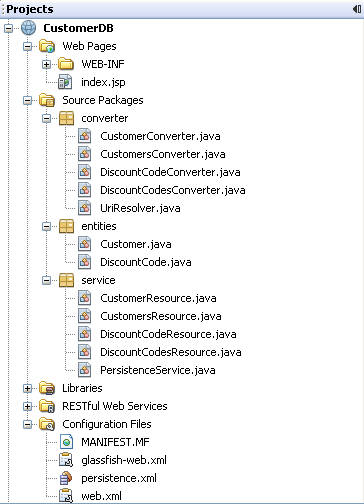
Task: Collapse the service package node
Action: pyautogui.click(x=47, y=280)
